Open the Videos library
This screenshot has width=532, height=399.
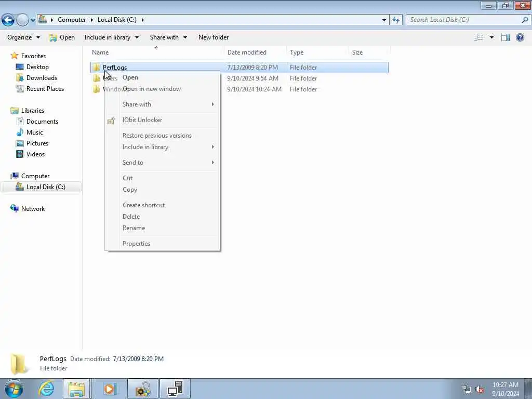coord(35,154)
